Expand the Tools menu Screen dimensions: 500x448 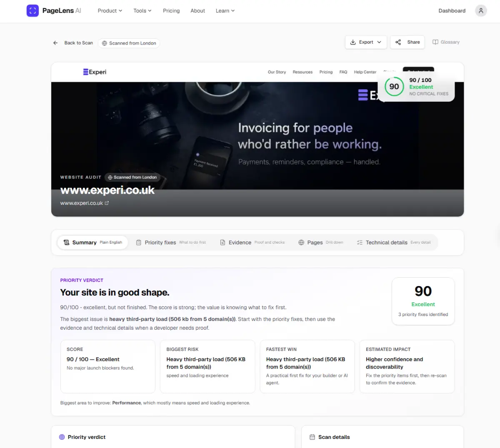[142, 11]
